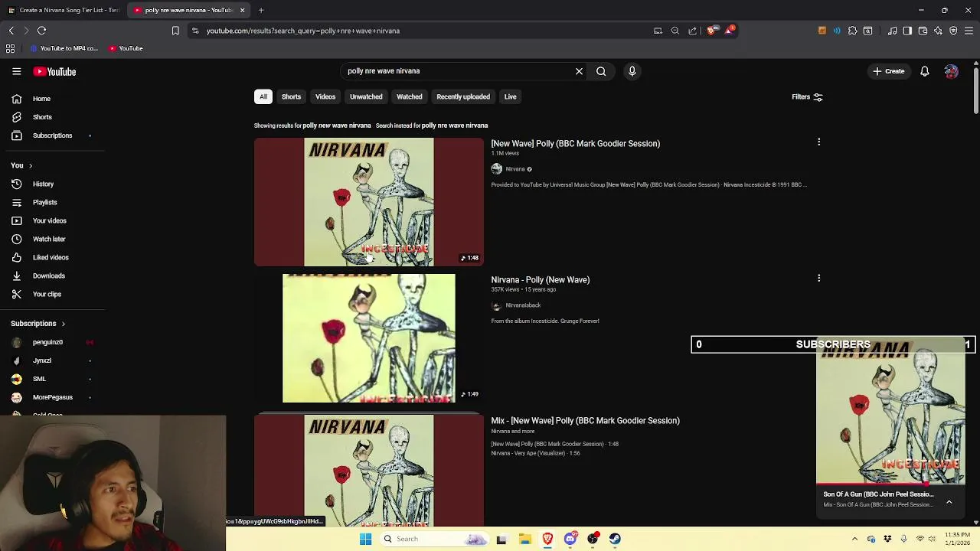Select the All filter chip
980x551 pixels.
point(263,97)
